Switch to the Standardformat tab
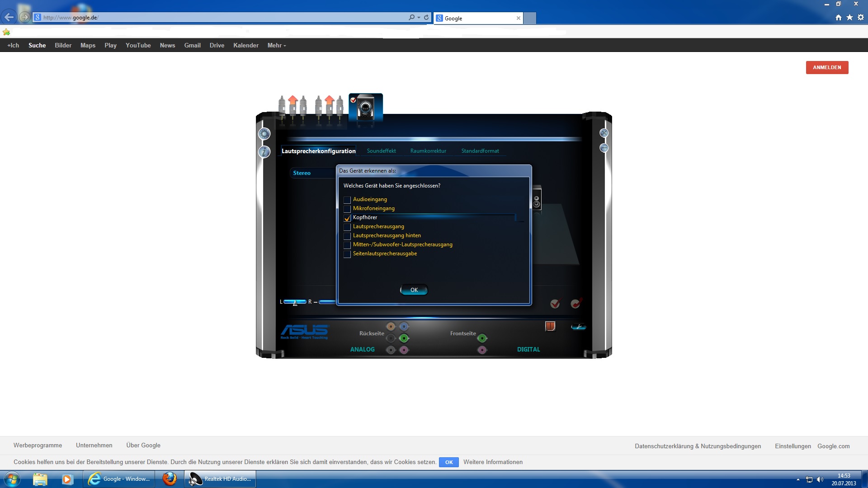Viewport: 868px width, 488px height. (x=480, y=151)
